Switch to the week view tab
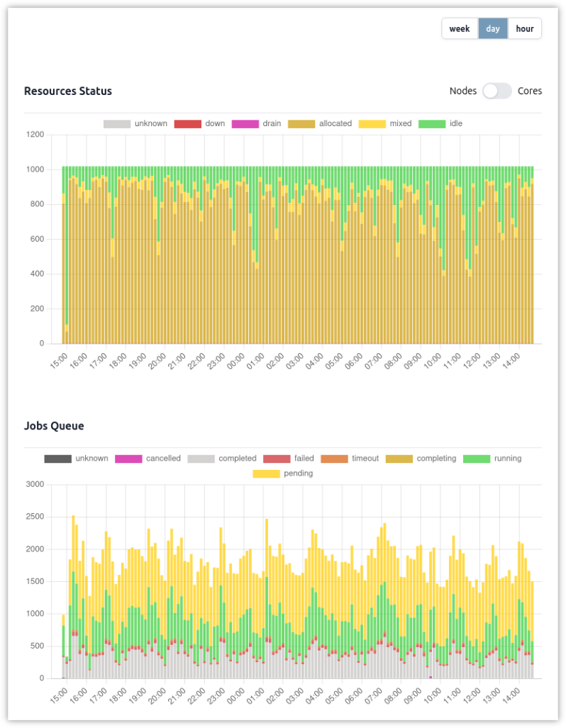The width and height of the screenshot is (566, 728). pyautogui.click(x=460, y=29)
